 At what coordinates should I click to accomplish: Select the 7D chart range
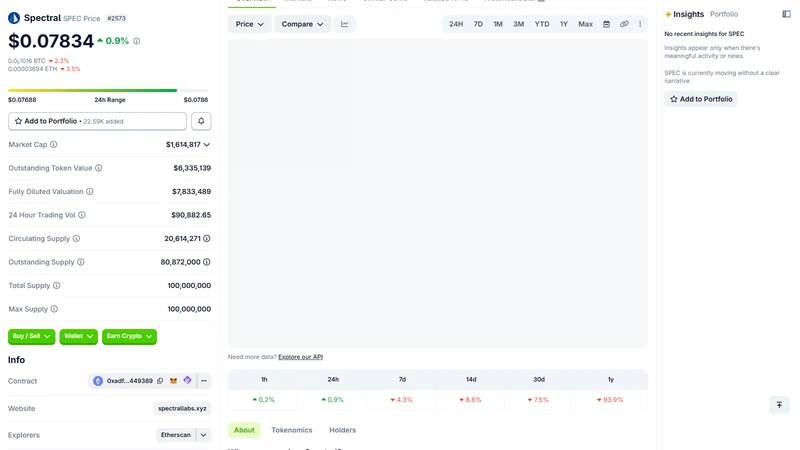[478, 24]
